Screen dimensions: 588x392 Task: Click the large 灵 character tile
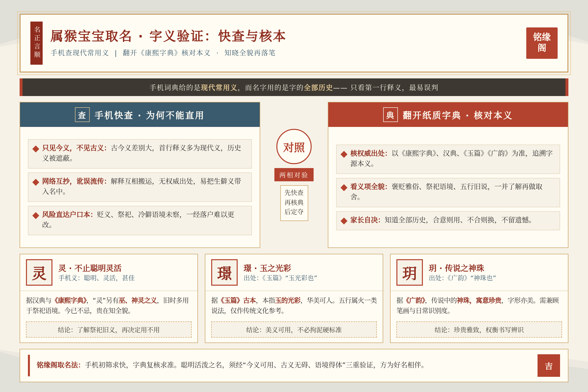click(x=39, y=272)
